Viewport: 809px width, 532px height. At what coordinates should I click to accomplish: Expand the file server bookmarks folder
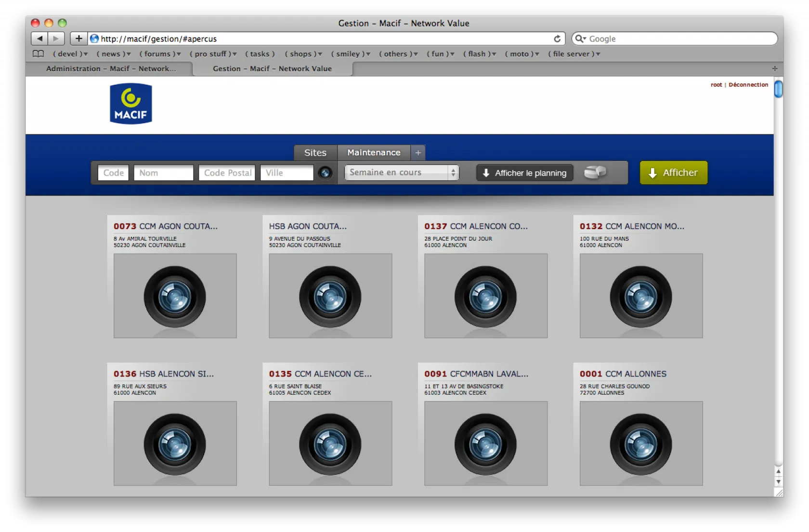(x=574, y=54)
